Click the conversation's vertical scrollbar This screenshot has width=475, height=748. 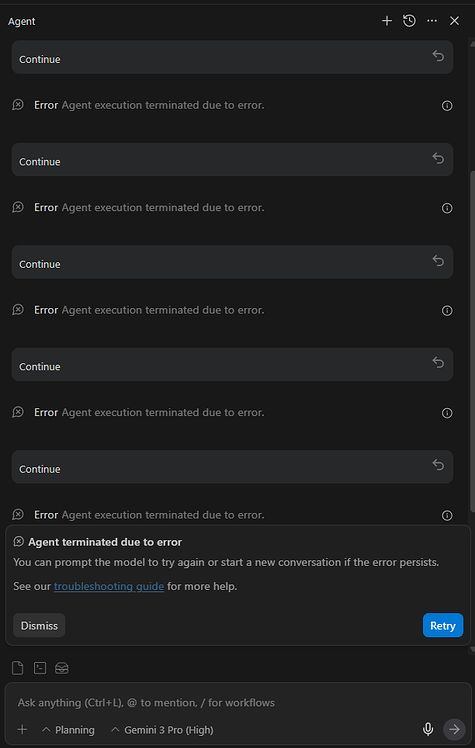click(472, 341)
